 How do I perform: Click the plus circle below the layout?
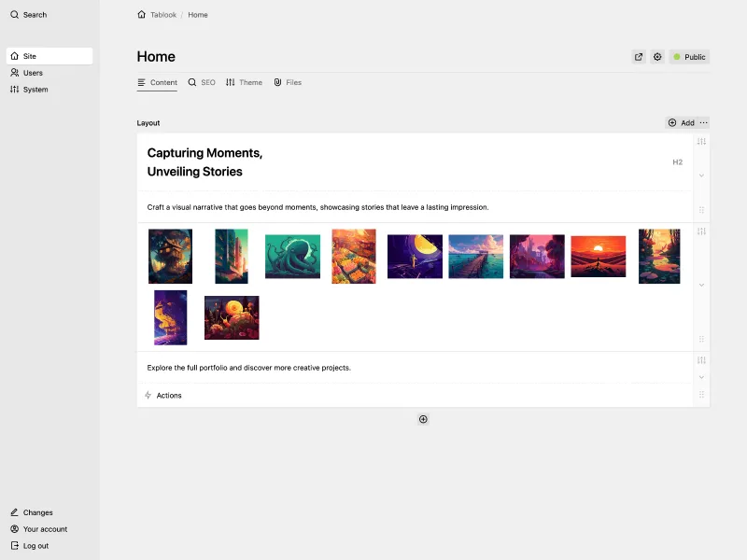pyautogui.click(x=423, y=419)
